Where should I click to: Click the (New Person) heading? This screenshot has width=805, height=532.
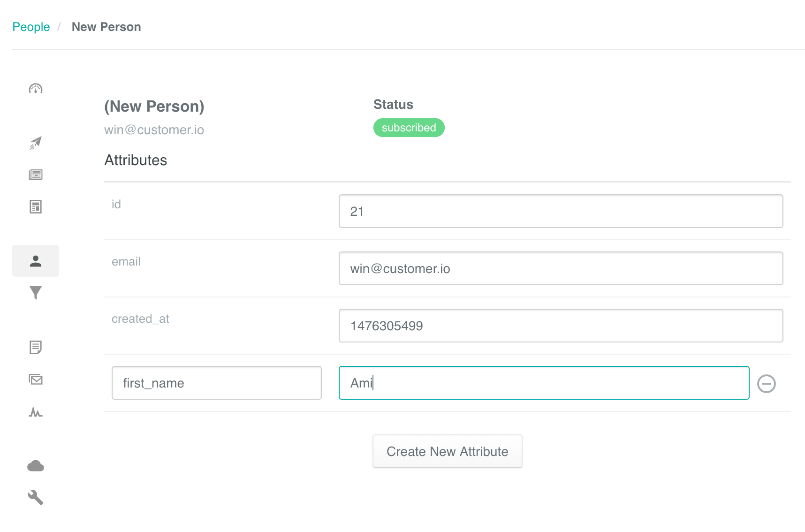(154, 106)
